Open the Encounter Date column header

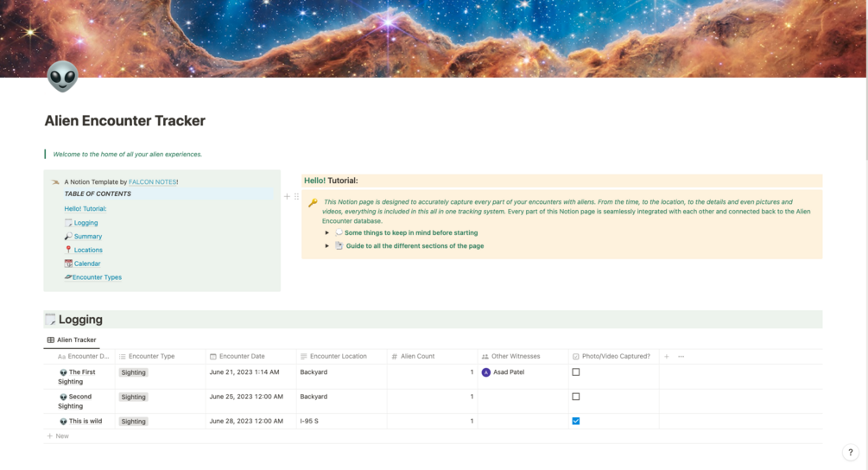click(x=242, y=356)
